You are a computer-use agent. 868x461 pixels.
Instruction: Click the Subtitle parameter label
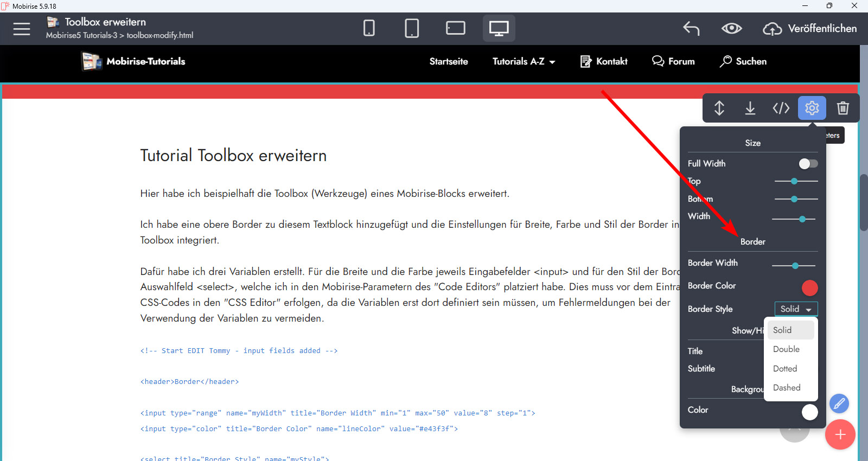(x=701, y=369)
